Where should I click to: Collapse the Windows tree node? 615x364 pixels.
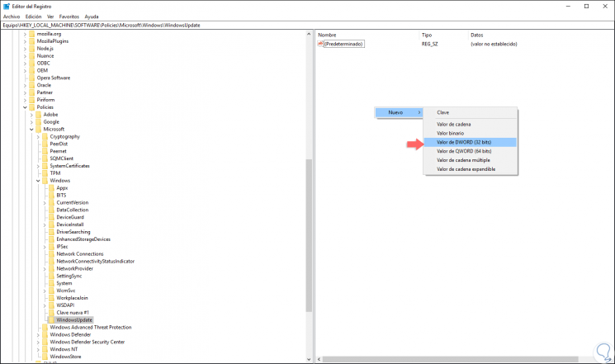[x=38, y=181]
